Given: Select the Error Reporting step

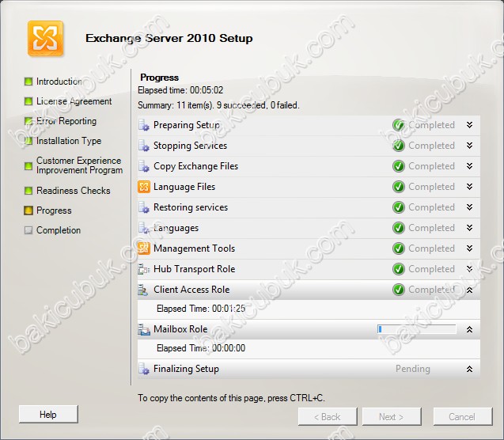Looking at the screenshot, I should (66, 121).
